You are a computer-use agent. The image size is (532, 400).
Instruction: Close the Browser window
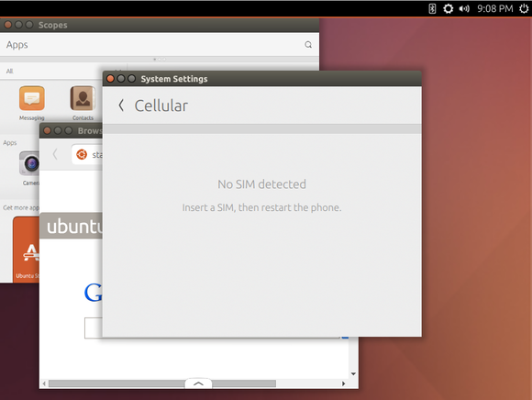pos(47,130)
